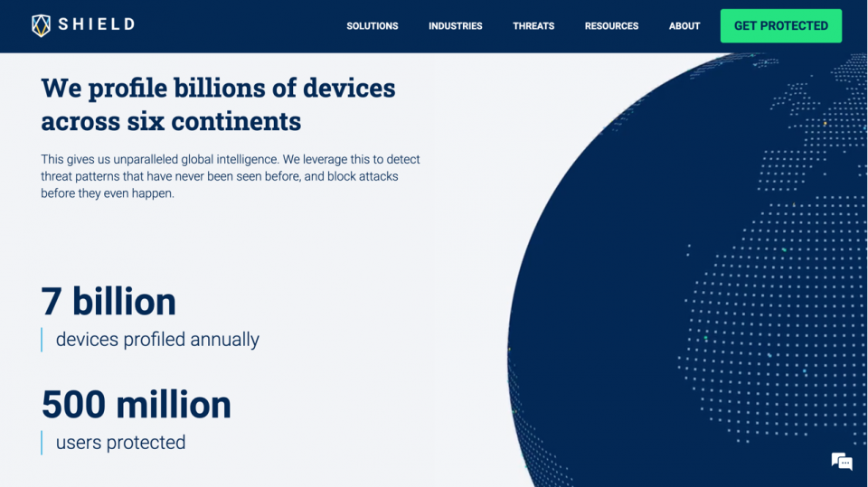The height and width of the screenshot is (487, 868).
Task: Click the "devices profiled annually" label
Action: pos(157,340)
